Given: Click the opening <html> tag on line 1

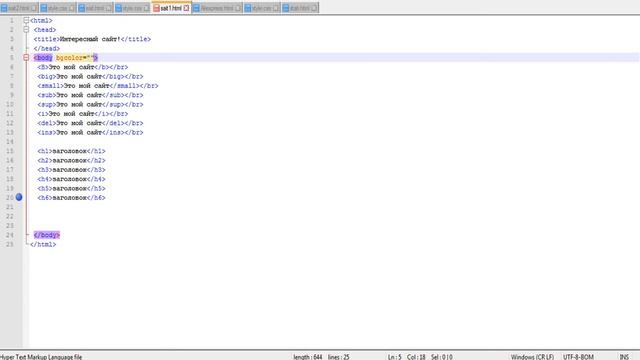Looking at the screenshot, I should [x=41, y=20].
